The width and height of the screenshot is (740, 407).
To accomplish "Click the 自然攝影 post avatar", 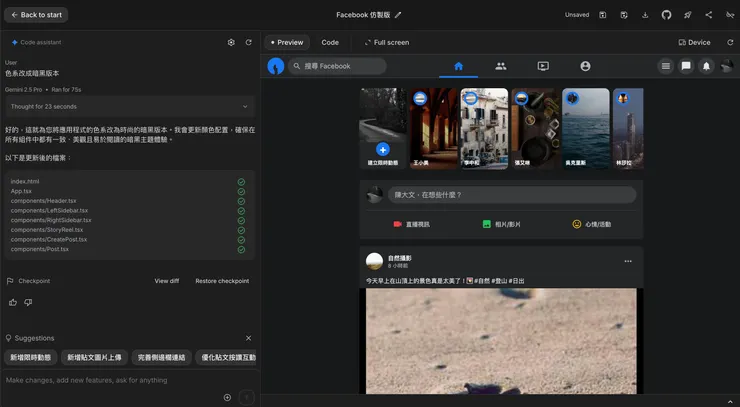I will (x=374, y=261).
